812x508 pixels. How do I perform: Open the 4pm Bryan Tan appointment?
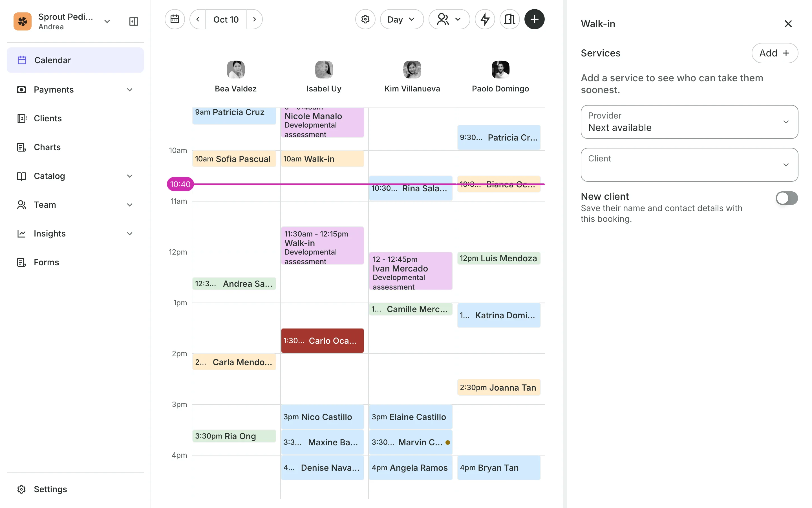[x=498, y=467]
